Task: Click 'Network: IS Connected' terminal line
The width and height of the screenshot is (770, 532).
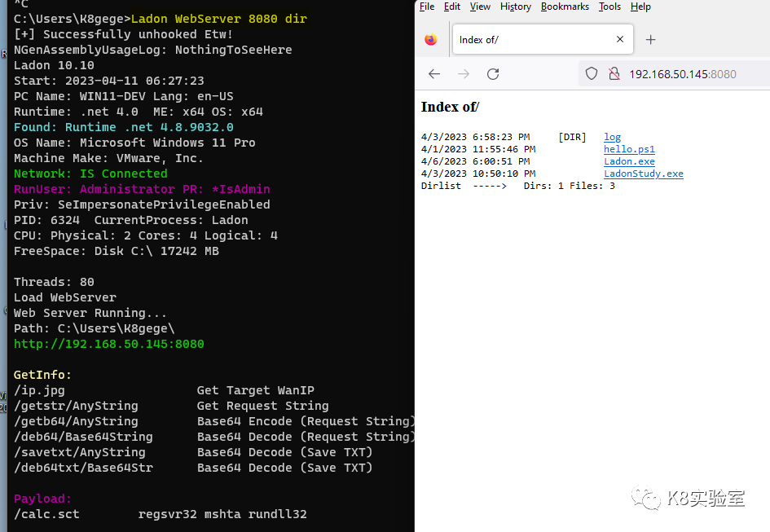Action: pos(90,174)
